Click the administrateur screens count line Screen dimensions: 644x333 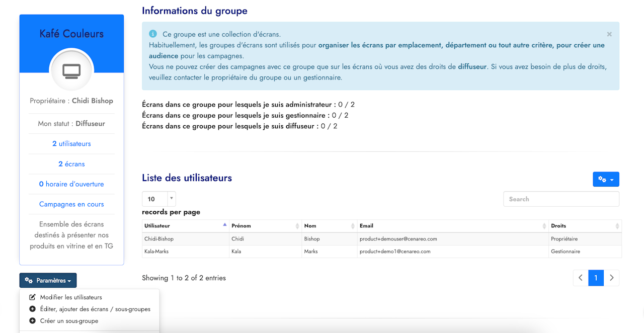[249, 105]
